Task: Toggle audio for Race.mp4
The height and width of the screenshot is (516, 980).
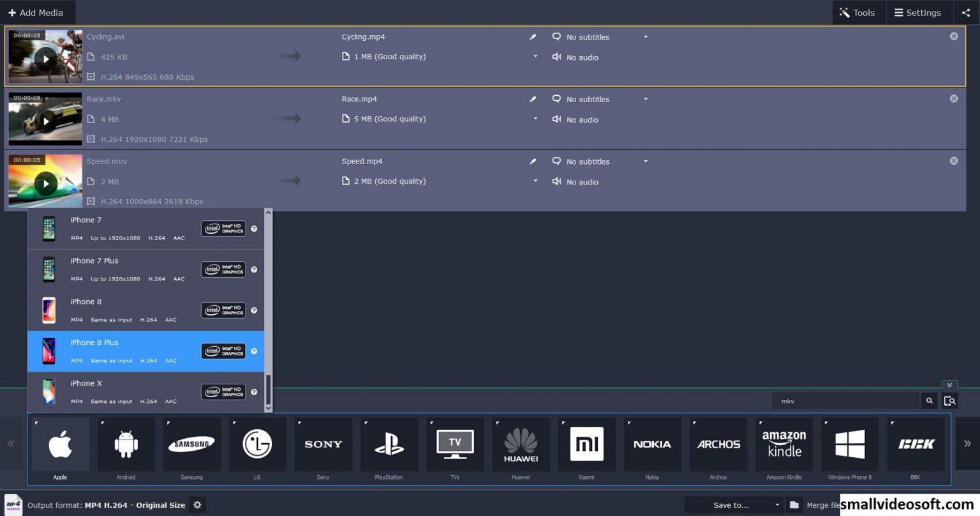Action: (x=556, y=119)
